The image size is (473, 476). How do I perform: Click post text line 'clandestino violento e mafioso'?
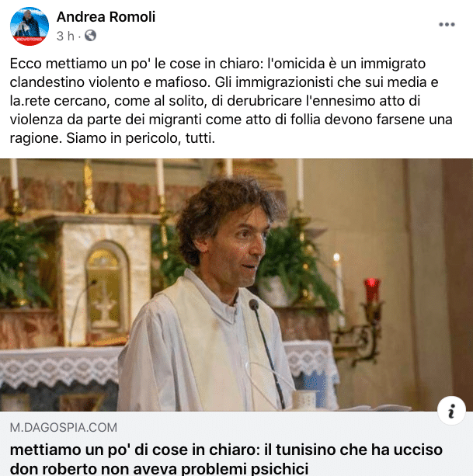click(x=224, y=82)
